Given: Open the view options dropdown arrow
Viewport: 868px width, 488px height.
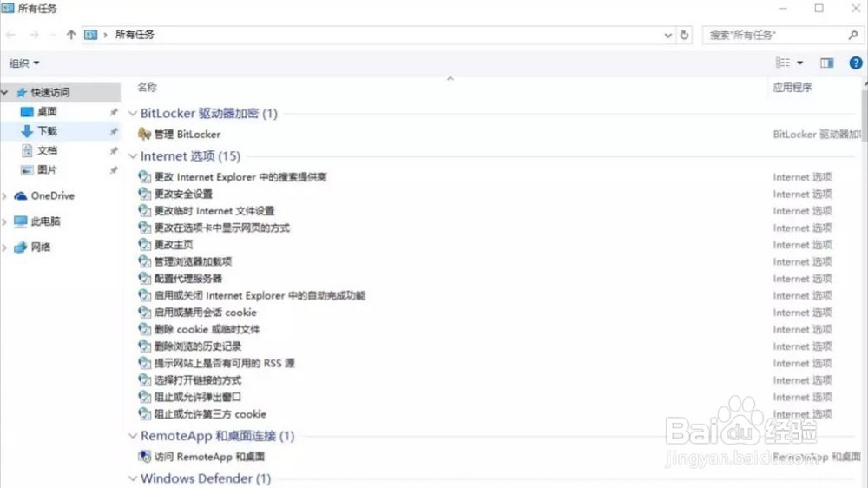Looking at the screenshot, I should coord(800,63).
